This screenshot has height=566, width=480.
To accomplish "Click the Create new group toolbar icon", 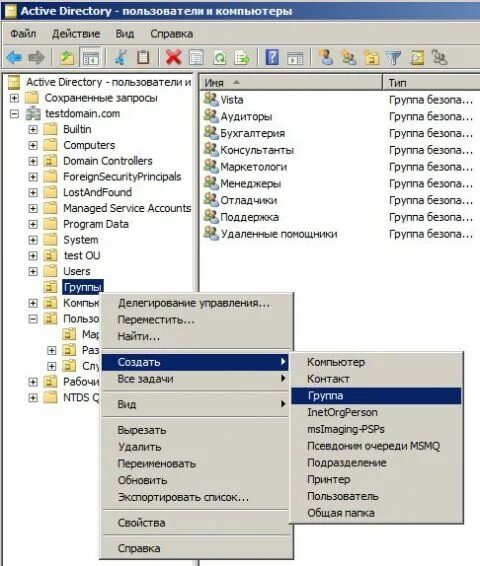I will point(349,57).
